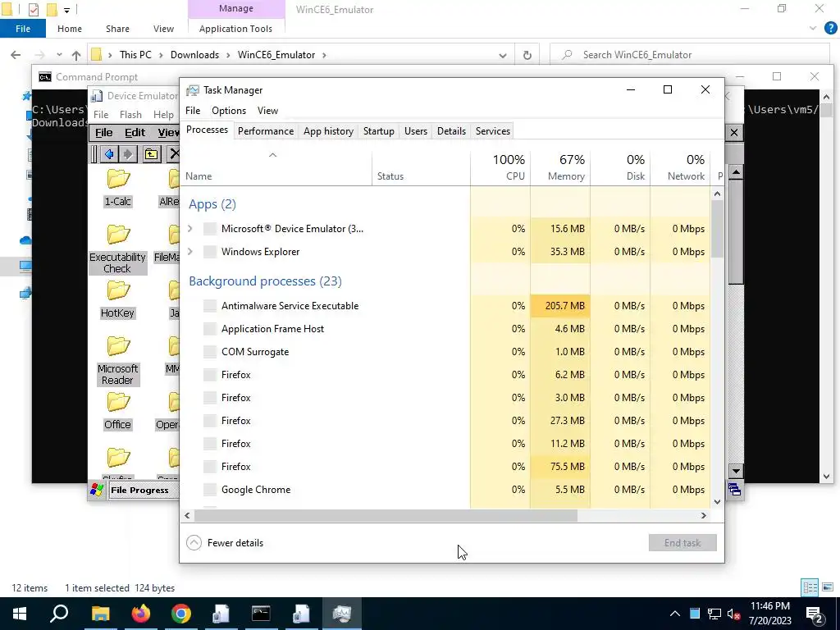
Task: Open Customize Quick Access Toolbar dropdown
Action: pyautogui.click(x=66, y=10)
